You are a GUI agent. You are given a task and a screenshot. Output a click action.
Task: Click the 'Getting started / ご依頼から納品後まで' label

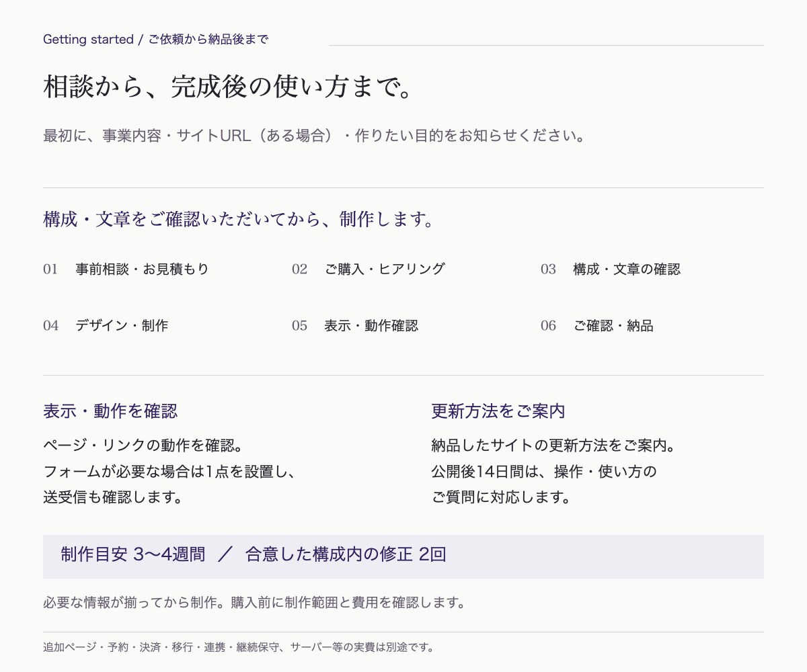point(156,40)
